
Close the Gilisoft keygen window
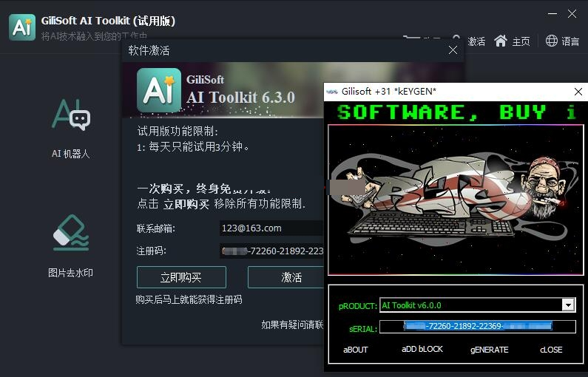click(x=578, y=92)
